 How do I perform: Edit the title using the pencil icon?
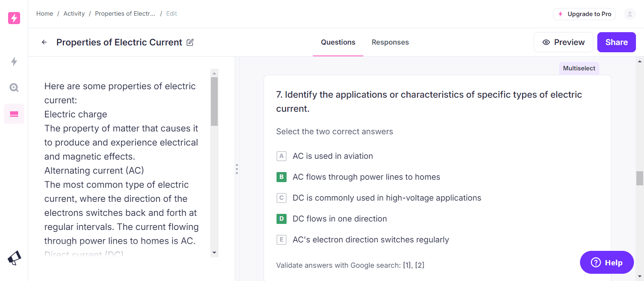[x=190, y=42]
